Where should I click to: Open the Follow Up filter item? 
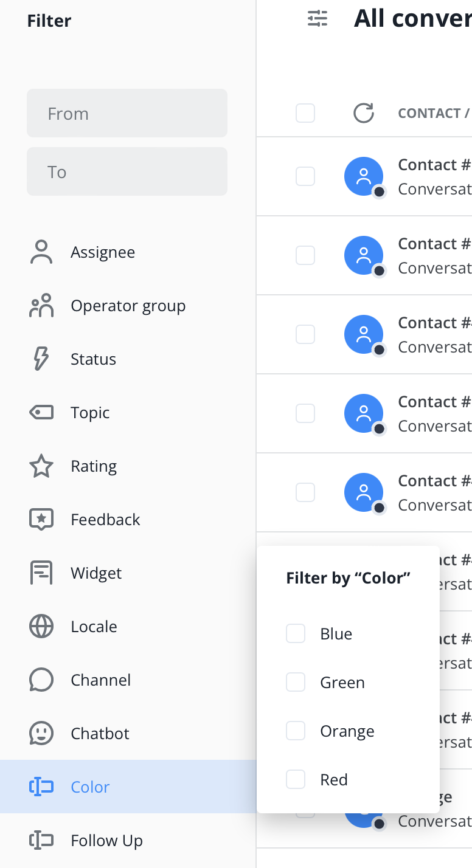106,841
